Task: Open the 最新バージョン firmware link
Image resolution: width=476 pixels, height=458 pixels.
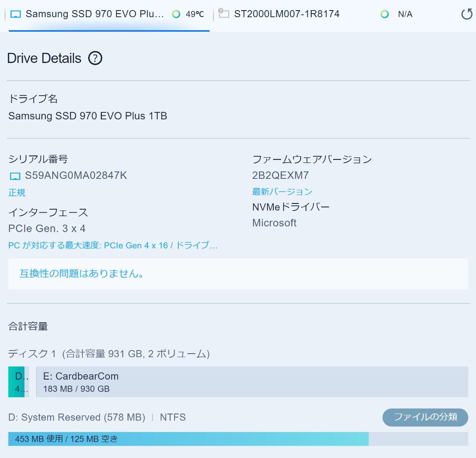Action: point(281,192)
